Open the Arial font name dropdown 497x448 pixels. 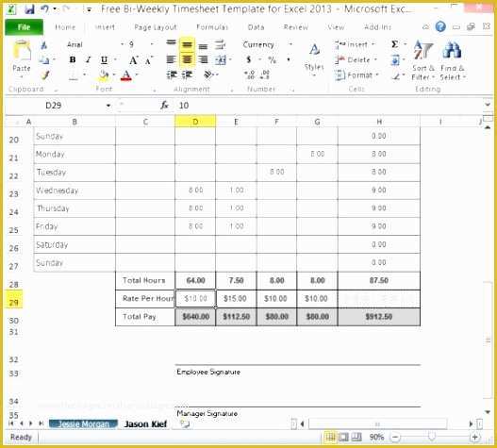click(123, 44)
